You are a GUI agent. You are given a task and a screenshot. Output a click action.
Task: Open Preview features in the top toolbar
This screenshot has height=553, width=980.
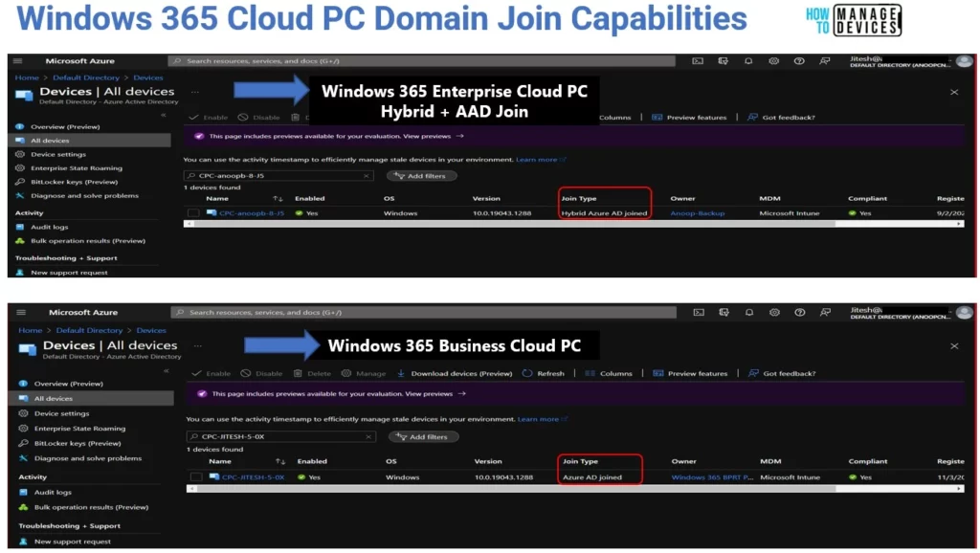coord(689,118)
